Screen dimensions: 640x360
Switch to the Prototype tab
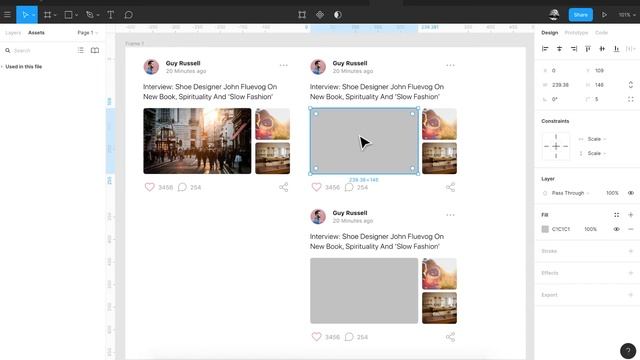576,33
